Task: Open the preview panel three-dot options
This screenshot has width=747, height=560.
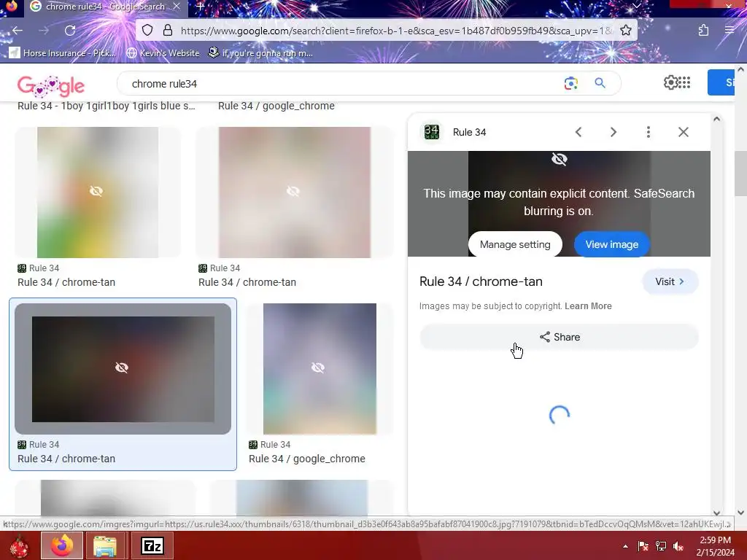Action: [649, 132]
